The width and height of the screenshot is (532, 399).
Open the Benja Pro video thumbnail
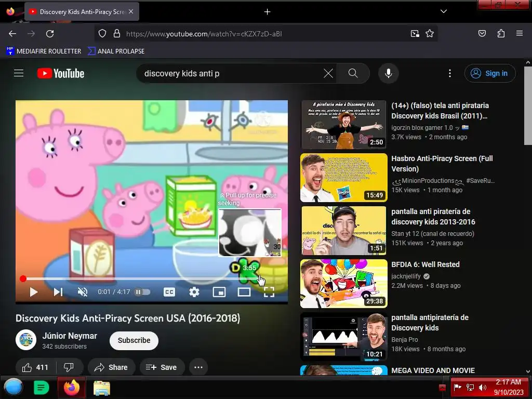[x=344, y=336]
